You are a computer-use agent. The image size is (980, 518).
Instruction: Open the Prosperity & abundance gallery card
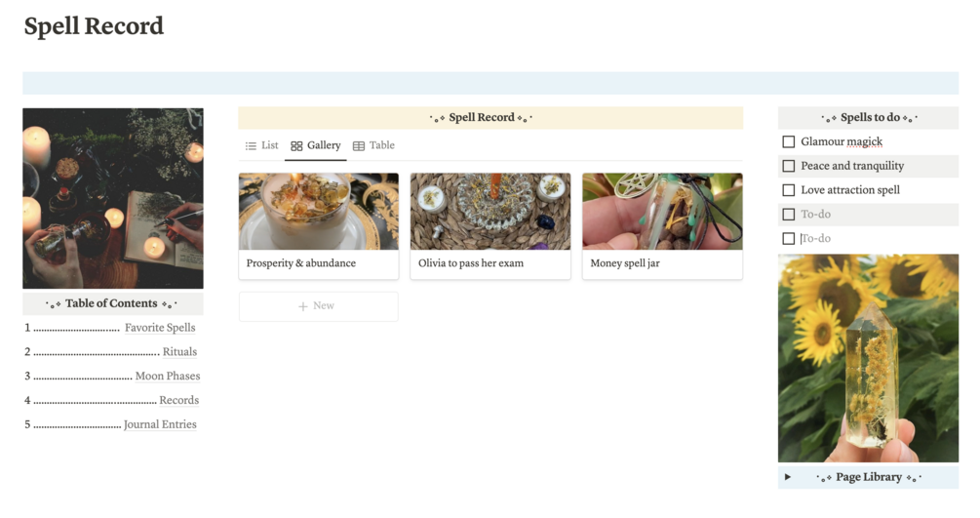(319, 226)
